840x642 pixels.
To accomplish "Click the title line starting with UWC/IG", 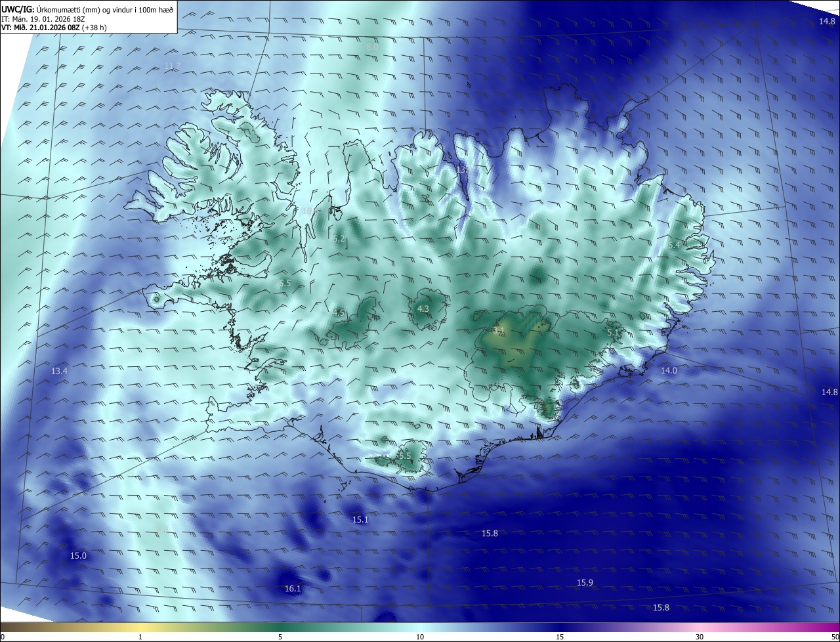I will (x=87, y=9).
